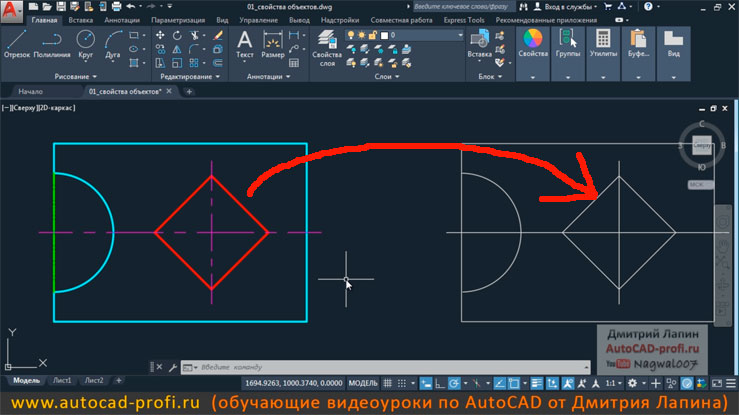Click the Scale tool icon

[x=177, y=63]
